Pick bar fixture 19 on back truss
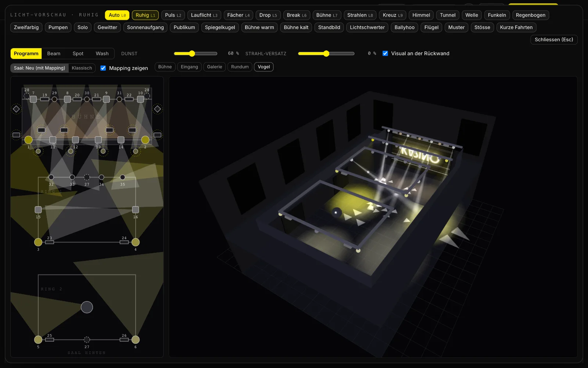Image resolution: width=588 pixels, height=368 pixels. coord(45,99)
